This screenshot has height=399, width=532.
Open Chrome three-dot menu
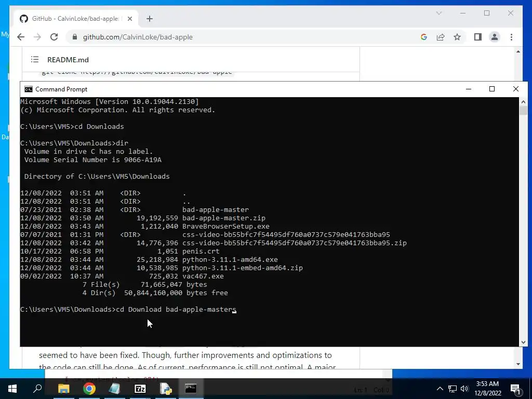pyautogui.click(x=511, y=37)
